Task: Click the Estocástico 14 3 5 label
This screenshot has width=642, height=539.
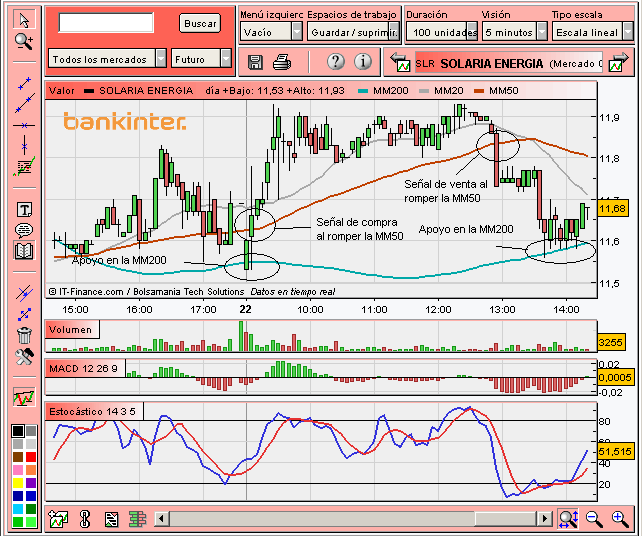Action: (94, 412)
